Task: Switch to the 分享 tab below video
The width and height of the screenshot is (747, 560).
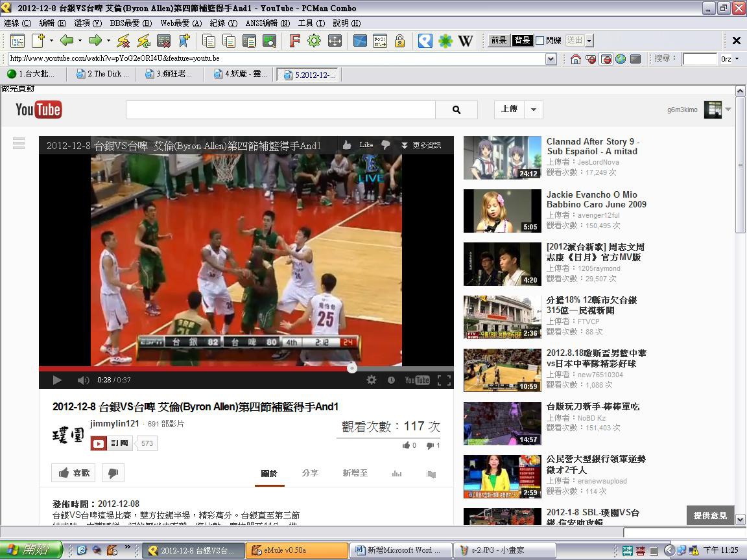Action: 310,473
